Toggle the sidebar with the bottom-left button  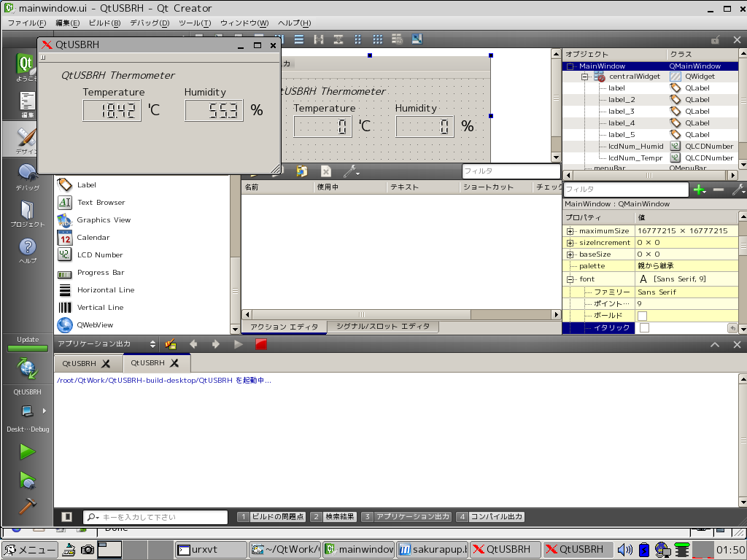[x=67, y=517]
